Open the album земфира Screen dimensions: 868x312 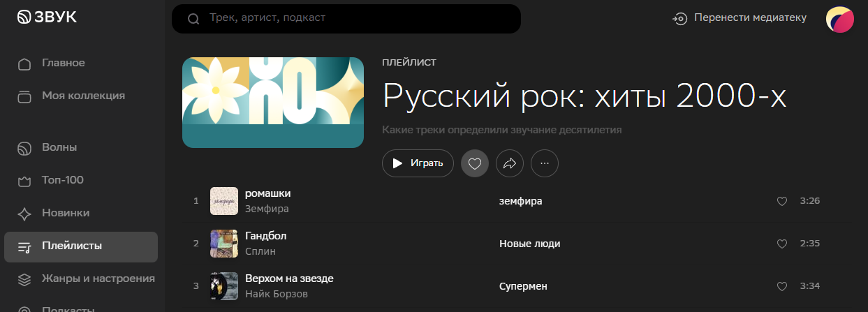pyautogui.click(x=521, y=201)
